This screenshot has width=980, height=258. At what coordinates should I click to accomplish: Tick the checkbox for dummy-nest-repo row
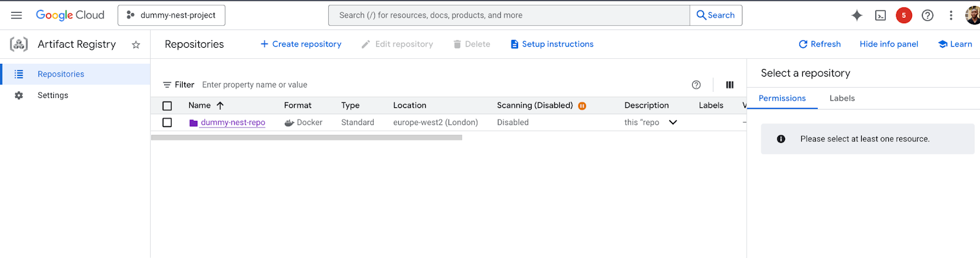pos(167,123)
